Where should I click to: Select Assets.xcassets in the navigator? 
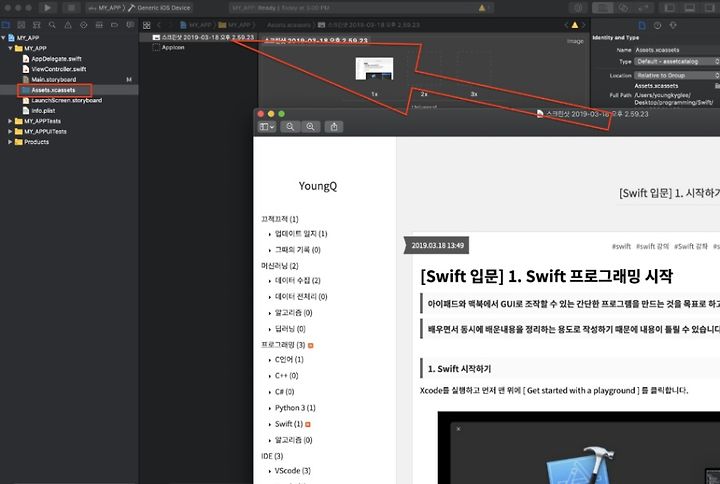pos(53,90)
